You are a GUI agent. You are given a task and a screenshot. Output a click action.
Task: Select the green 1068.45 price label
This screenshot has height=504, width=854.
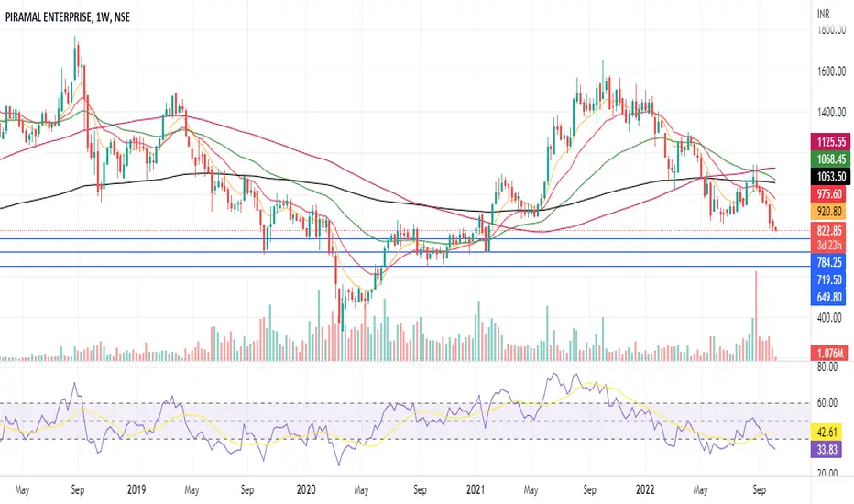click(x=830, y=159)
